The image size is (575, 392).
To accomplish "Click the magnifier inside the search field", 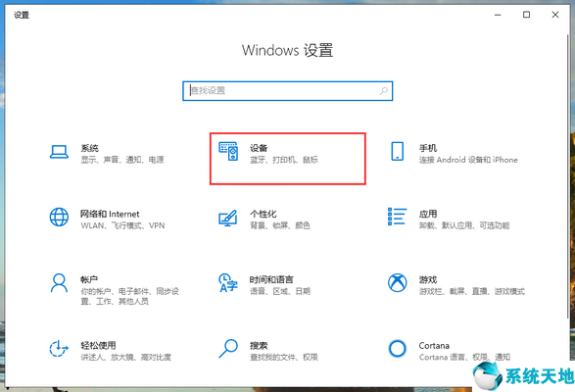I will point(384,91).
